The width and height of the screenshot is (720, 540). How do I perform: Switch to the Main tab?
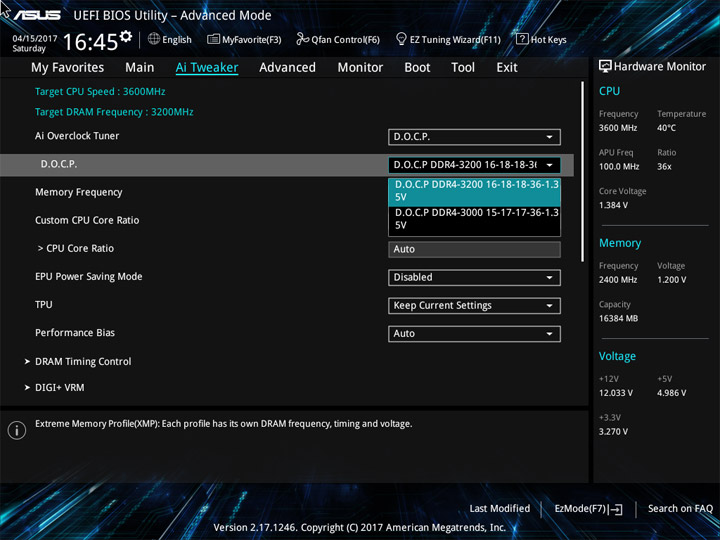pos(140,68)
